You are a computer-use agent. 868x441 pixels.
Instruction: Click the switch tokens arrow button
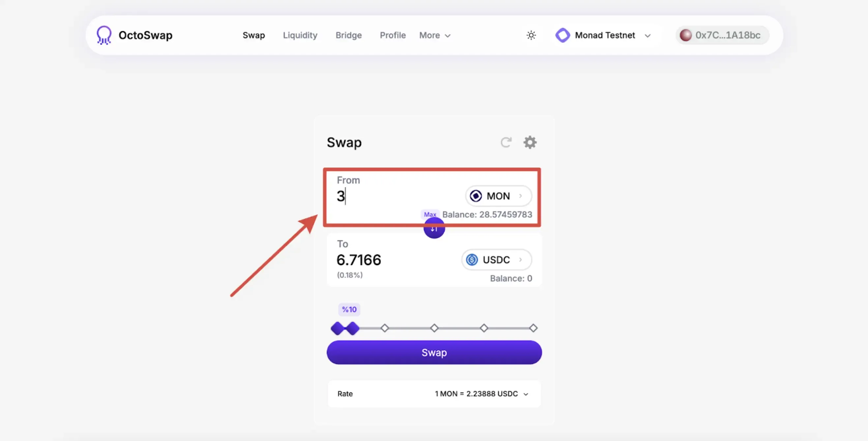pos(434,229)
